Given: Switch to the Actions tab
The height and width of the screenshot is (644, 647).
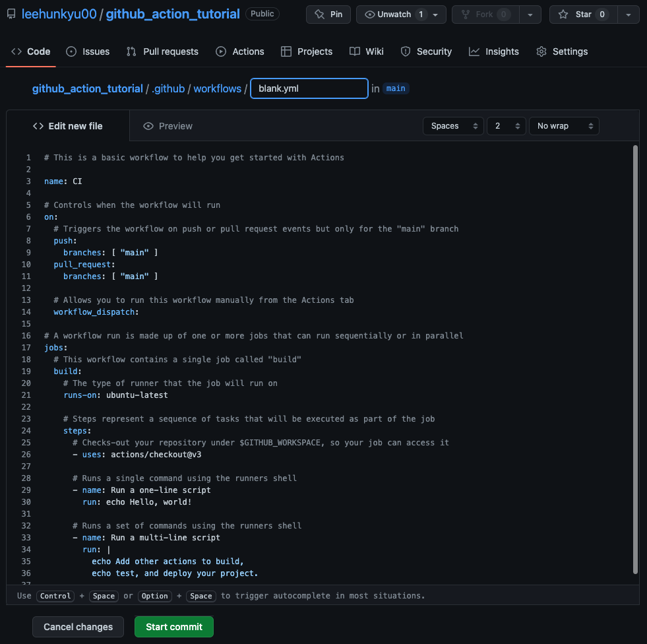Looking at the screenshot, I should tap(240, 51).
